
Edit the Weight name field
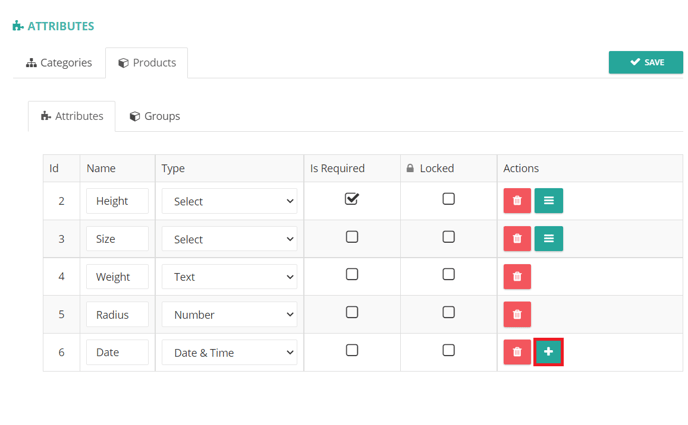[117, 277]
